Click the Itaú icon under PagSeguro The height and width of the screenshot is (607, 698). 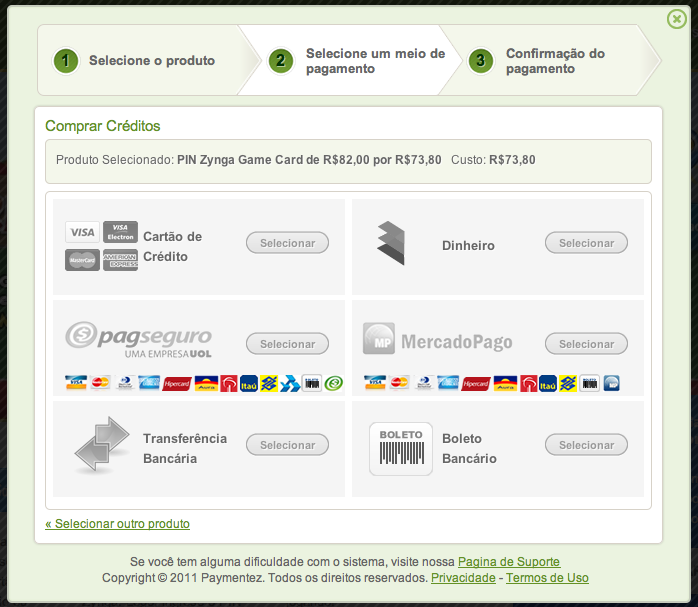pos(249,383)
